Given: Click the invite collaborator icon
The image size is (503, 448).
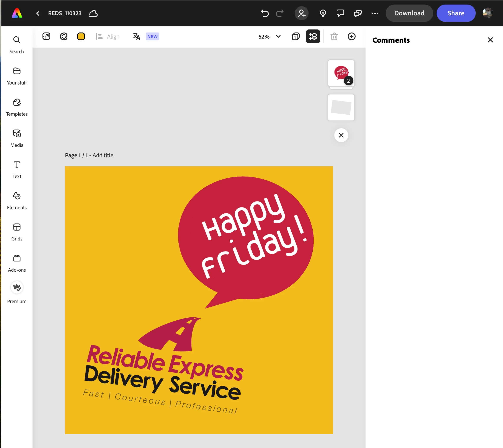Looking at the screenshot, I should (302, 13).
